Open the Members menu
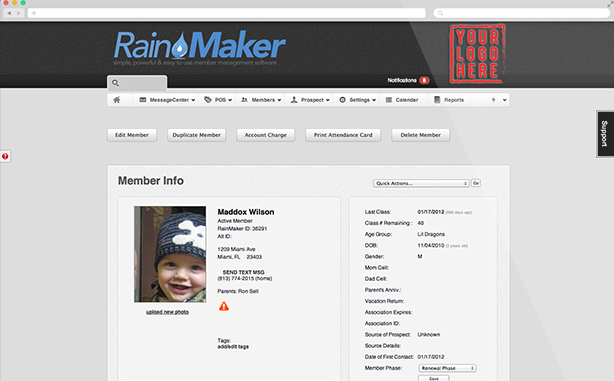This screenshot has height=381, width=614. pos(261,100)
